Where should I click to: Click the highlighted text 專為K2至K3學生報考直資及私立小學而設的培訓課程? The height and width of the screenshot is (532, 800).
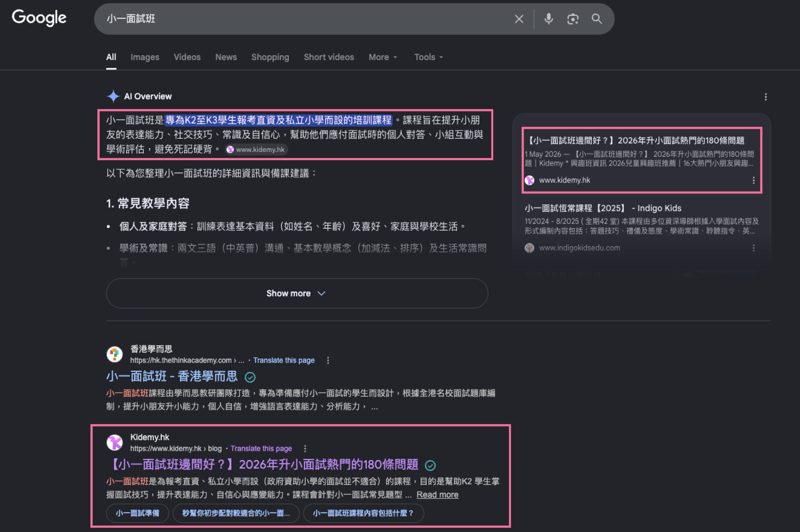(279, 120)
